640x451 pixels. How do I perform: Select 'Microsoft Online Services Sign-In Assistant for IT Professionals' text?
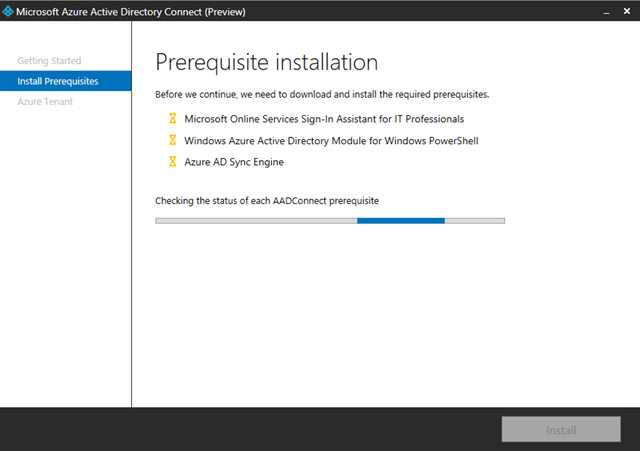[324, 119]
